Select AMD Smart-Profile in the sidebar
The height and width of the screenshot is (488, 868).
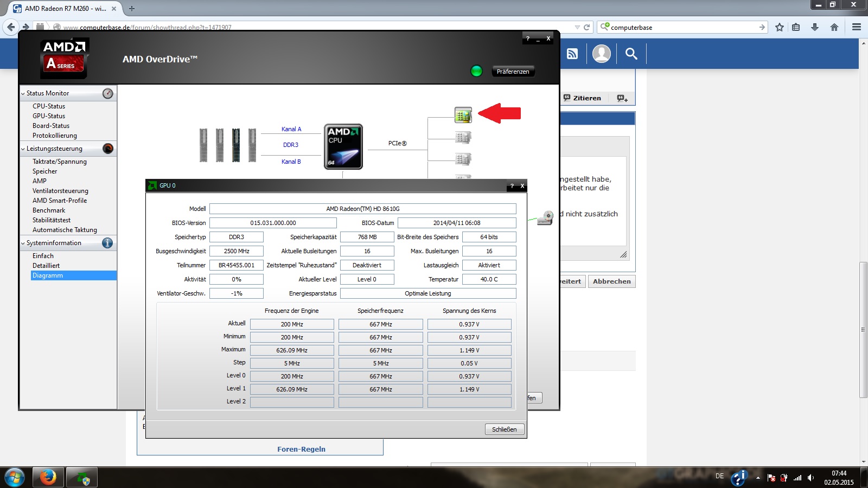(x=60, y=201)
